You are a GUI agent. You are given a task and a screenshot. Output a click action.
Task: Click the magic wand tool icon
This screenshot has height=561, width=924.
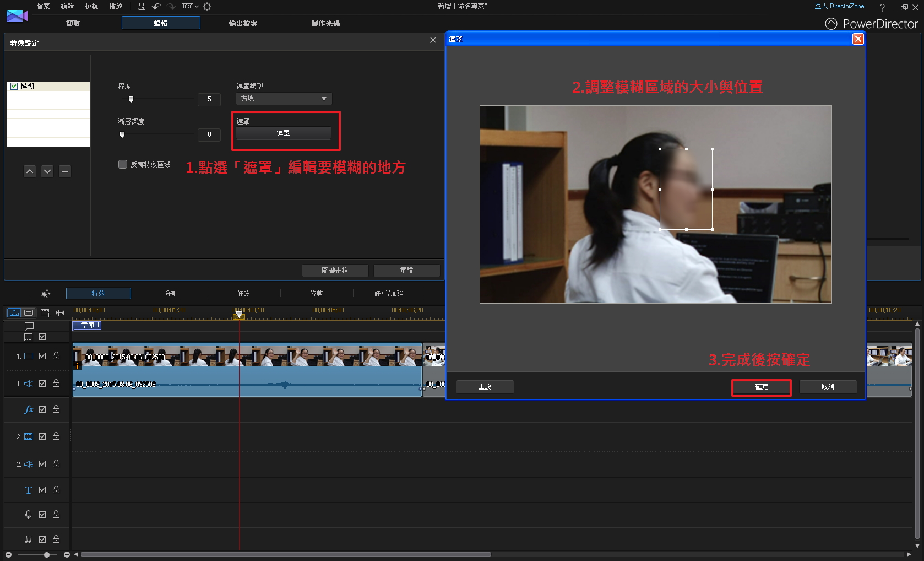tap(46, 294)
